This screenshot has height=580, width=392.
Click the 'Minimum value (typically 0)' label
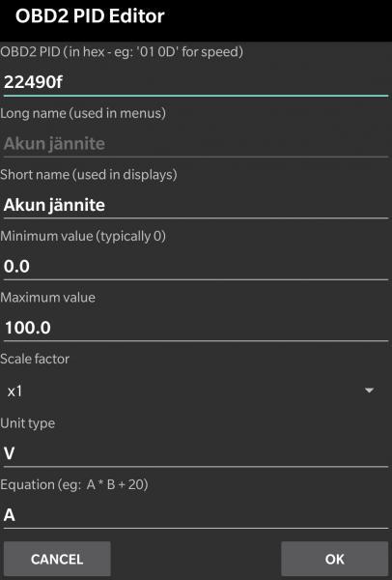point(83,236)
